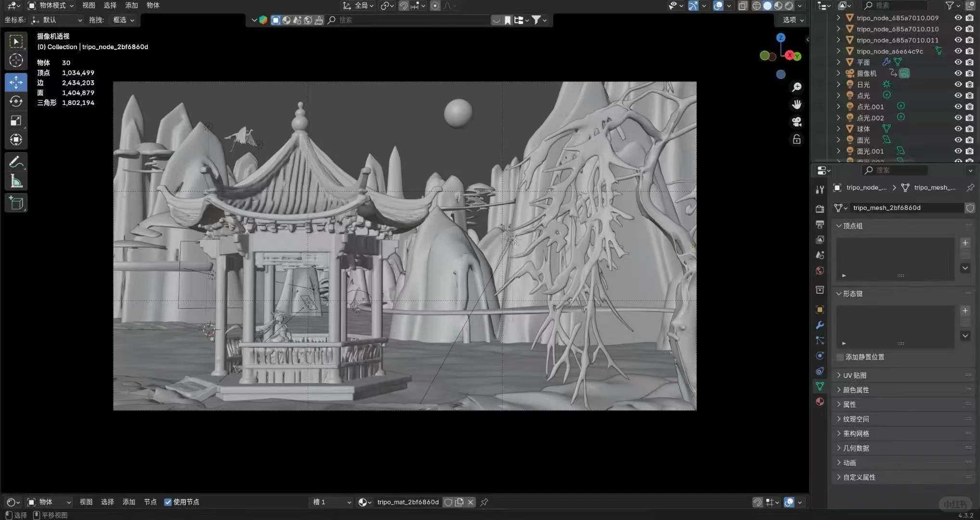Viewport: 980px width, 520px height.
Task: Expand the 摄像机 outliner item
Action: pos(838,73)
